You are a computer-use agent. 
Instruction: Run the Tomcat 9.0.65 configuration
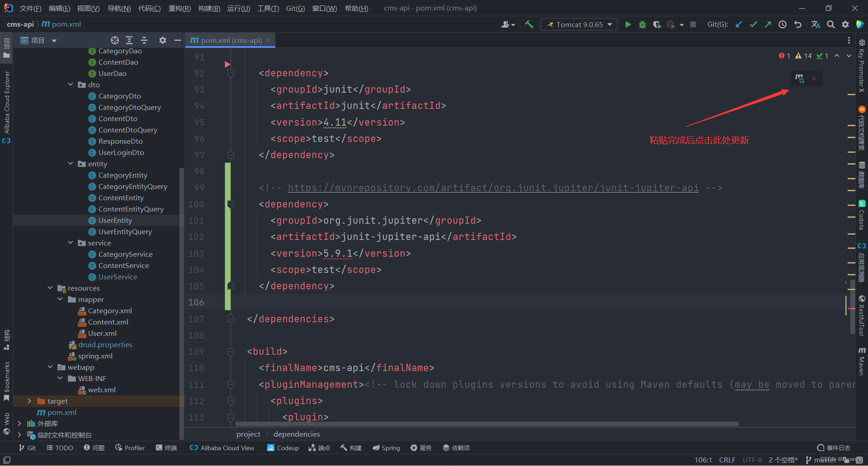click(x=628, y=24)
